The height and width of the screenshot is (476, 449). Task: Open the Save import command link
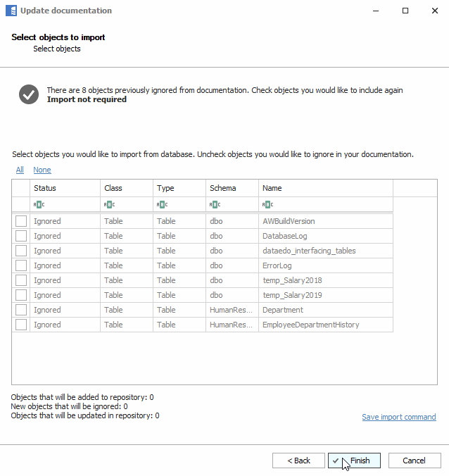398,417
